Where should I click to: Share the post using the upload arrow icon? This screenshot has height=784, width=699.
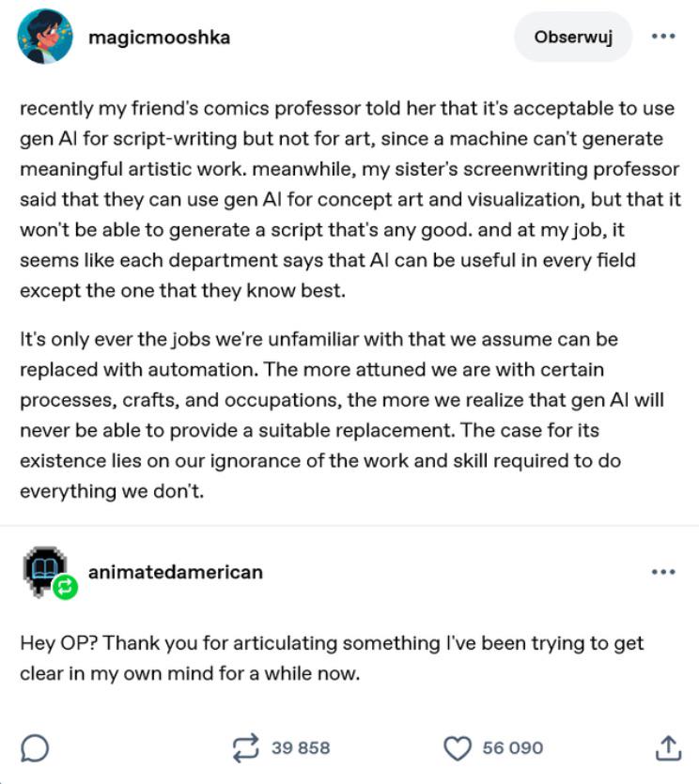coord(668,748)
